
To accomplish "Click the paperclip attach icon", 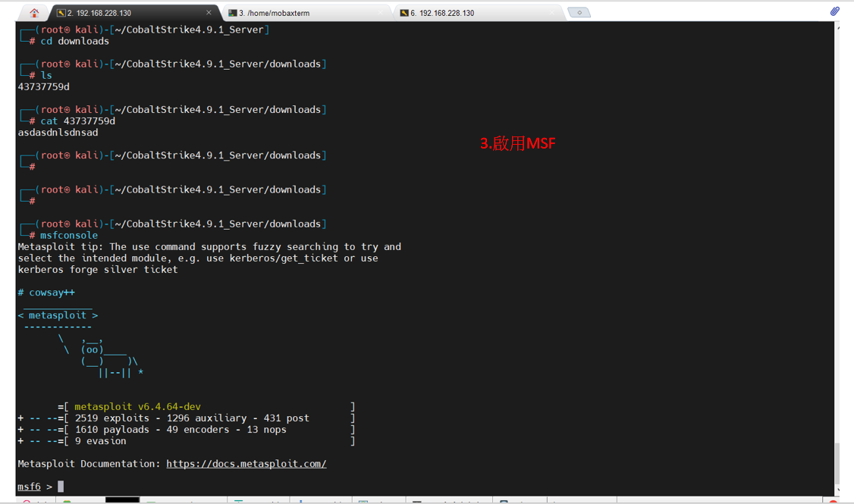I will pos(834,11).
